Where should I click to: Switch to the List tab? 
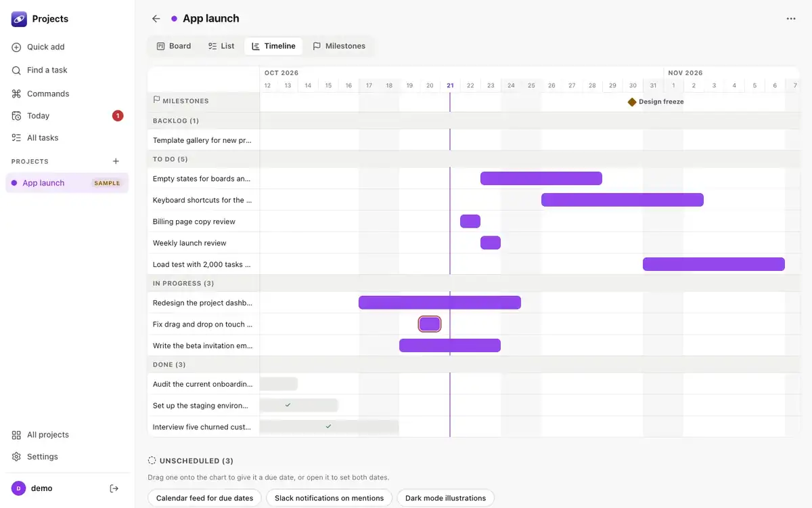coord(221,46)
